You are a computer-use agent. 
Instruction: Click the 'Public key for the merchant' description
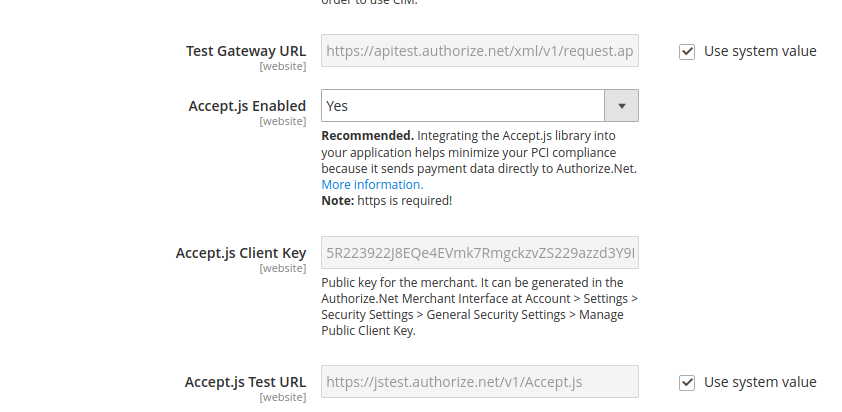click(x=480, y=306)
